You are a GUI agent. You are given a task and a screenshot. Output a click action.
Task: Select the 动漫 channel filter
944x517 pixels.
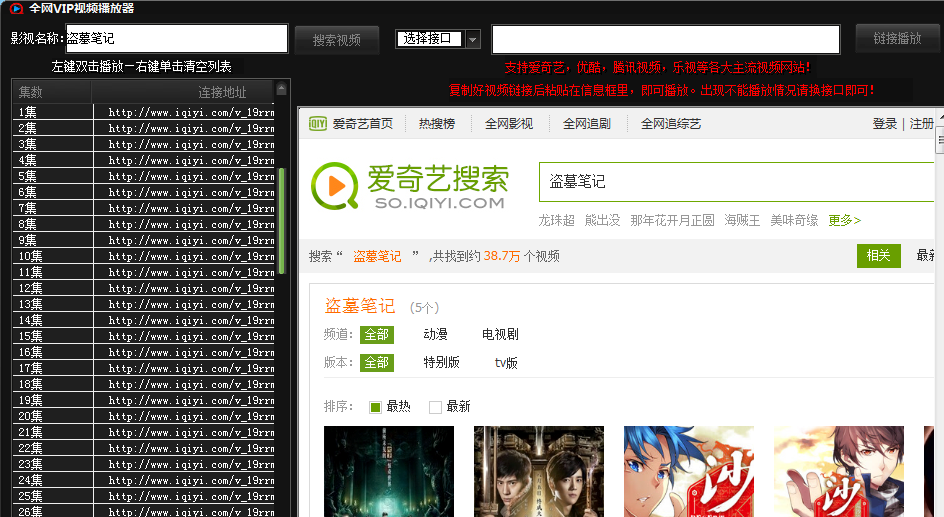tap(435, 335)
